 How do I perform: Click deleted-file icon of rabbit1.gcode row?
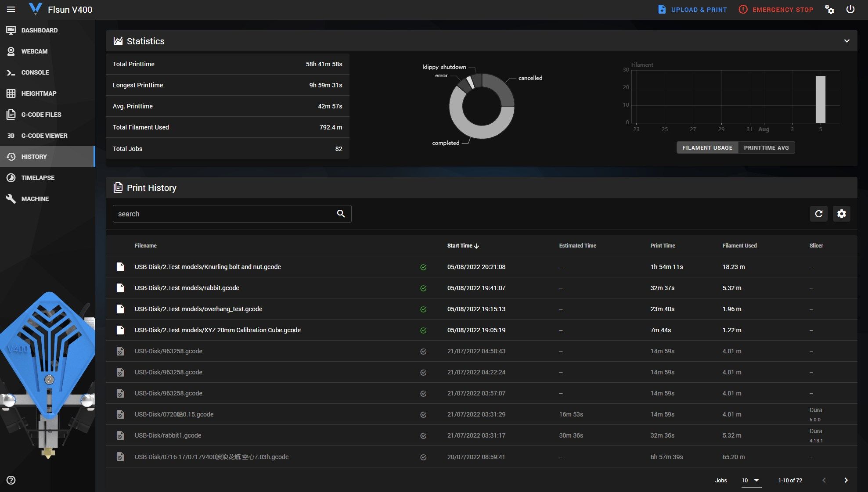[x=120, y=435]
